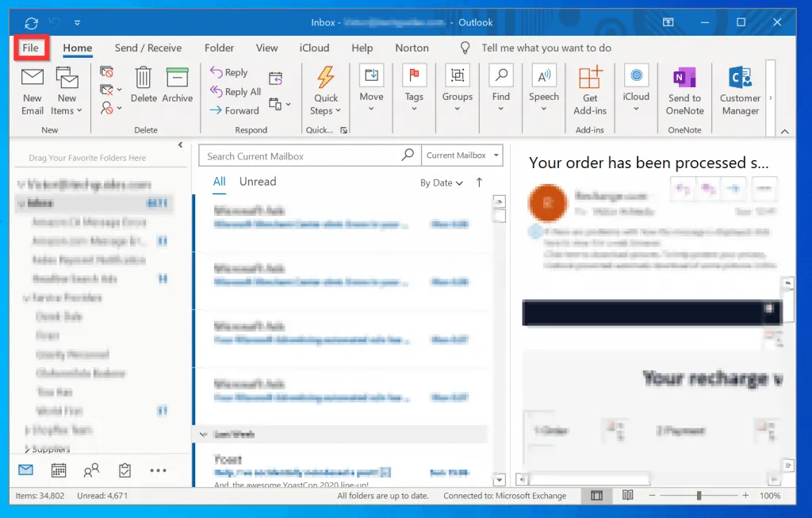Open the Clean Up dropdown
This screenshot has width=812, height=518.
click(110, 90)
